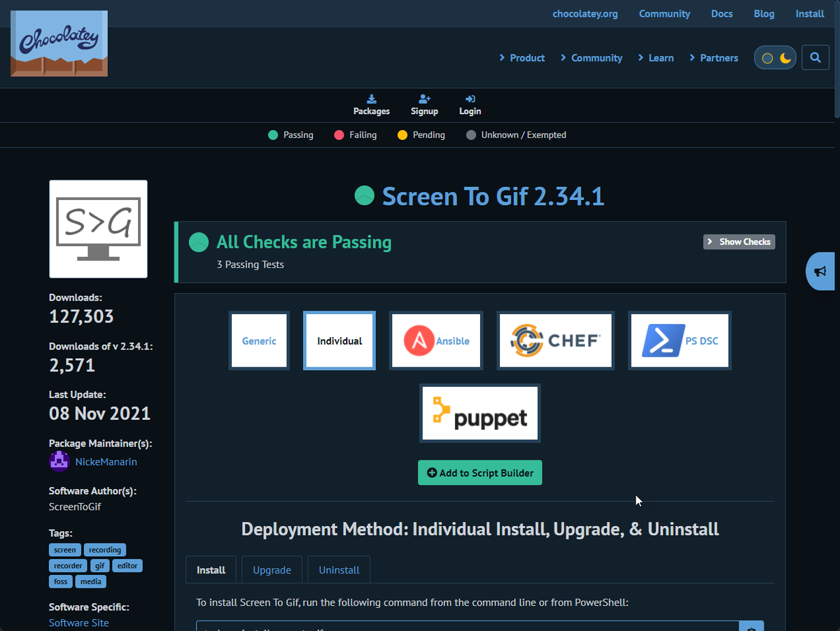Switch to light theme sun icon
This screenshot has width=840, height=631.
[767, 58]
